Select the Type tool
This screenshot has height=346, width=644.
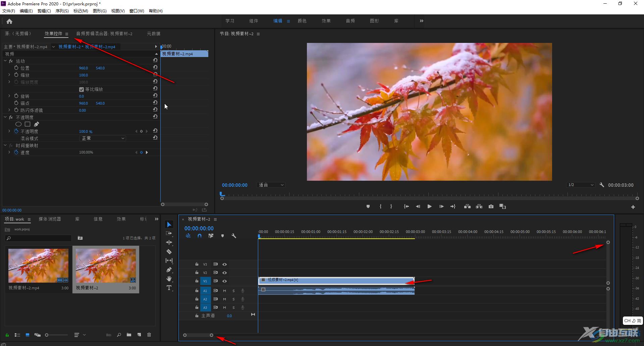(169, 288)
